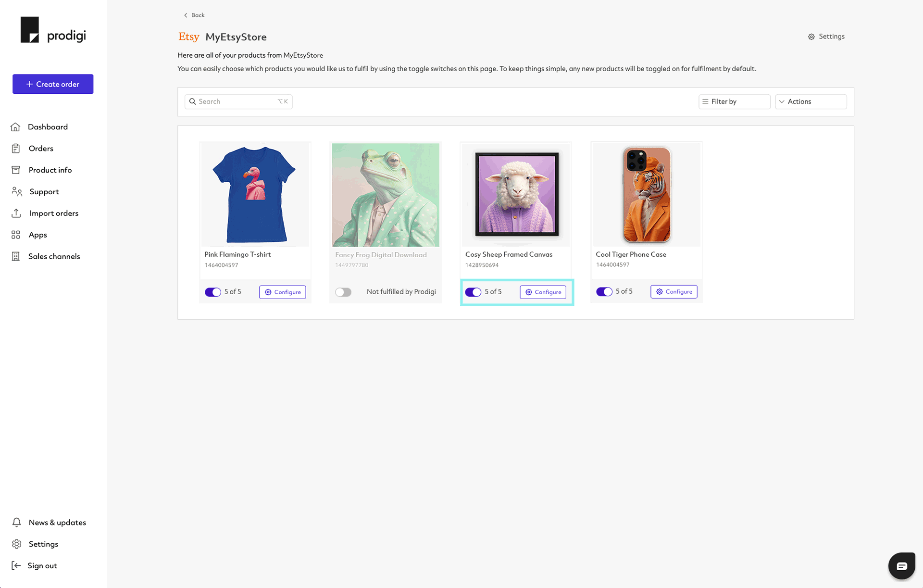Click the Import orders sidebar icon
The height and width of the screenshot is (588, 923).
pos(16,213)
